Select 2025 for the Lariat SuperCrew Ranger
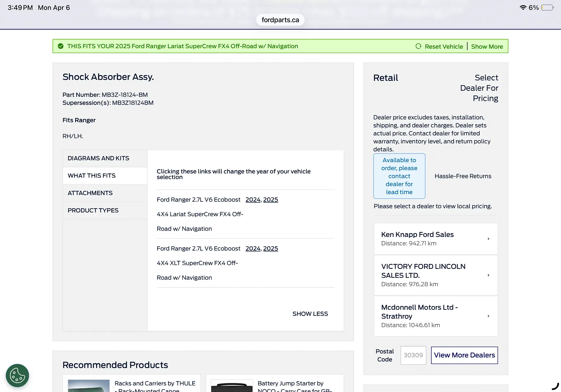This screenshot has height=392, width=561. coord(271,200)
